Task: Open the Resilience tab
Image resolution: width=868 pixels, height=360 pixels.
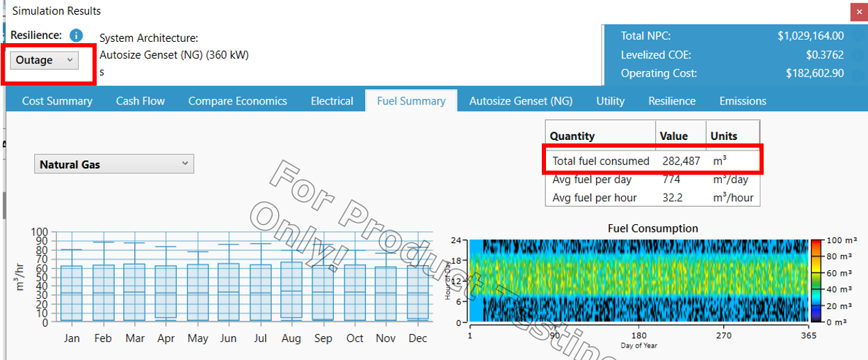Action: click(672, 101)
